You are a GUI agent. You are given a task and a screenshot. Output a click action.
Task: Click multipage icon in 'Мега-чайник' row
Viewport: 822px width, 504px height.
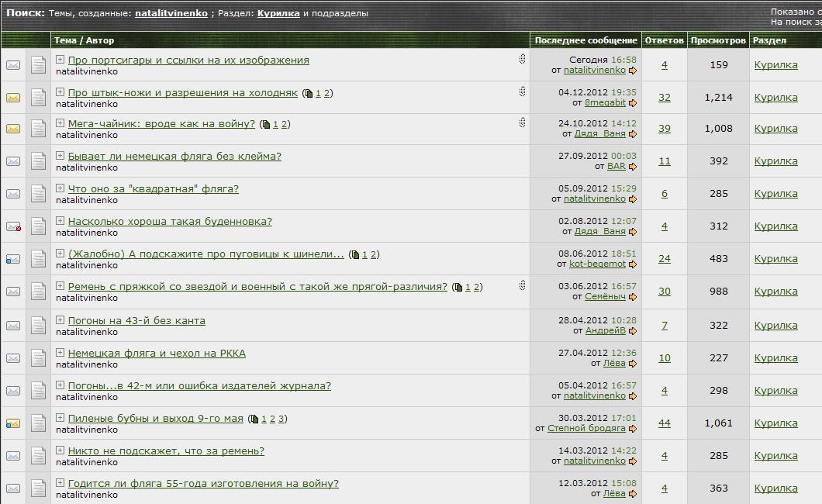click(x=266, y=125)
